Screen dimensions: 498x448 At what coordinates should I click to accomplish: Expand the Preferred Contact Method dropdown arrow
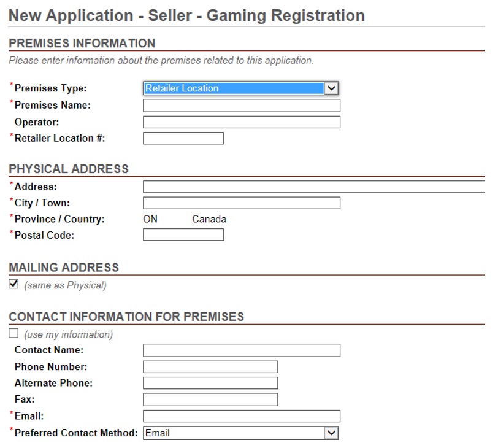coord(331,433)
